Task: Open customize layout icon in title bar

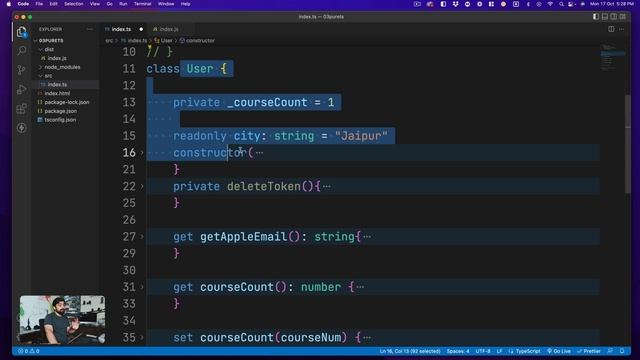Action: pos(622,17)
